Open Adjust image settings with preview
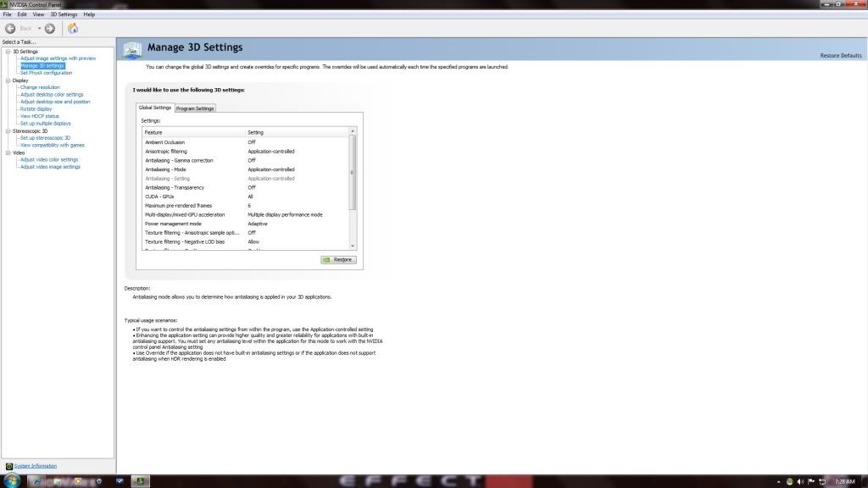The width and height of the screenshot is (868, 488). pyautogui.click(x=58, y=58)
